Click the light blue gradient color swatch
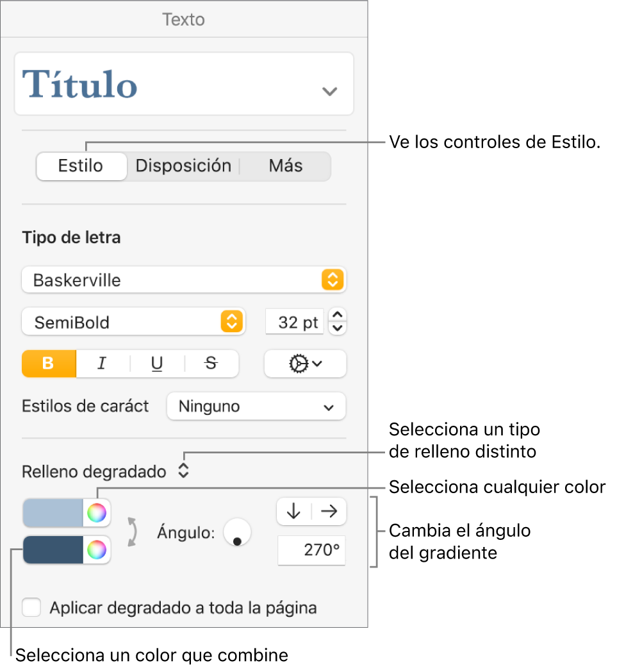 53,513
